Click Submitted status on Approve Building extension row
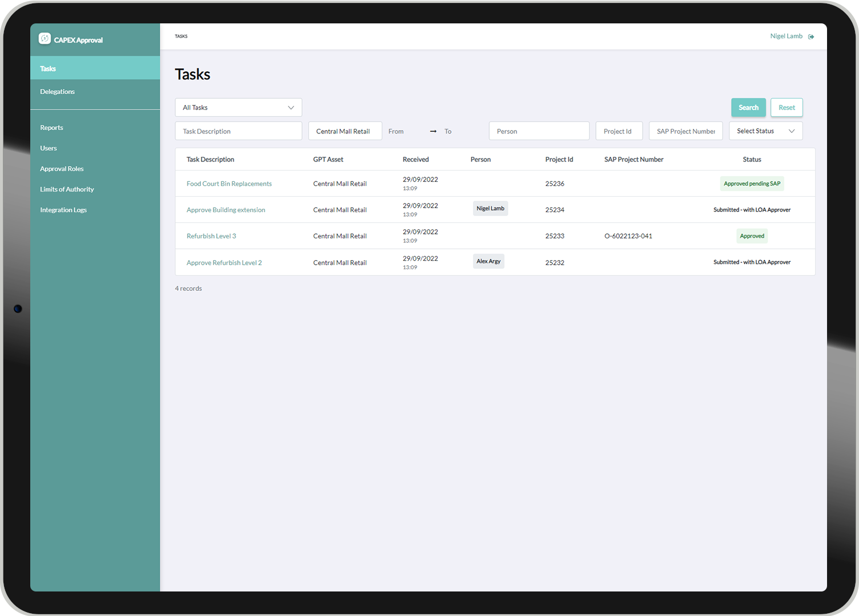The image size is (859, 616). click(752, 210)
